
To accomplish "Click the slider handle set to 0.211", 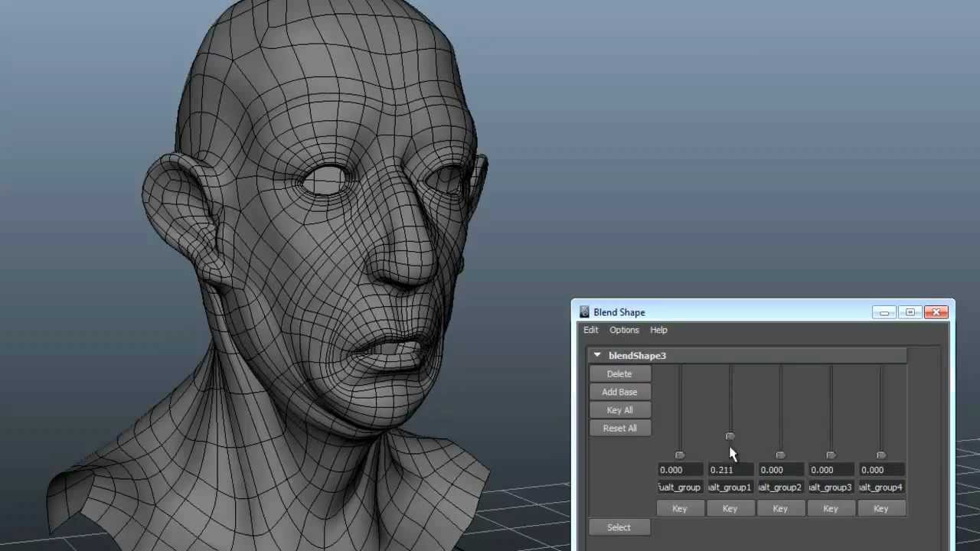I will click(x=730, y=436).
